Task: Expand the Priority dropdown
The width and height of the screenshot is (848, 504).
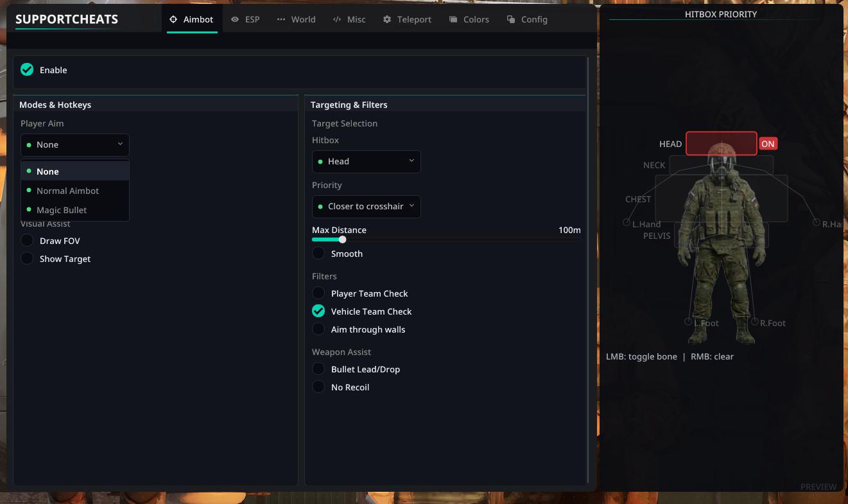Action: (367, 207)
